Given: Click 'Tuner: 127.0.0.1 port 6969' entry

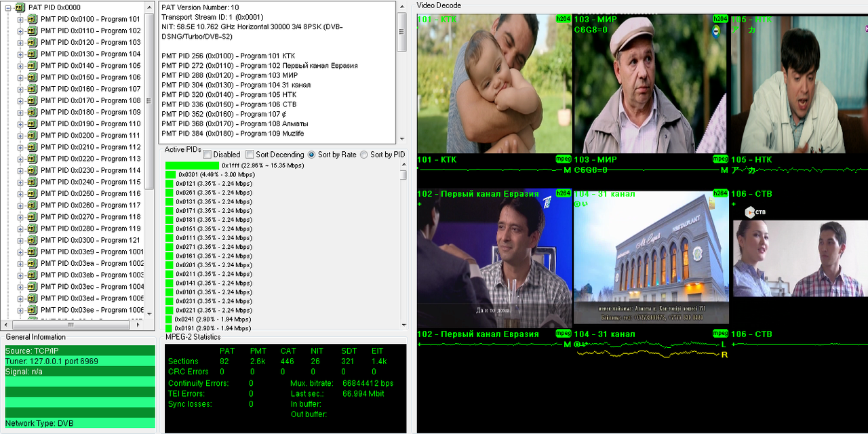Looking at the screenshot, I should pyautogui.click(x=80, y=361).
